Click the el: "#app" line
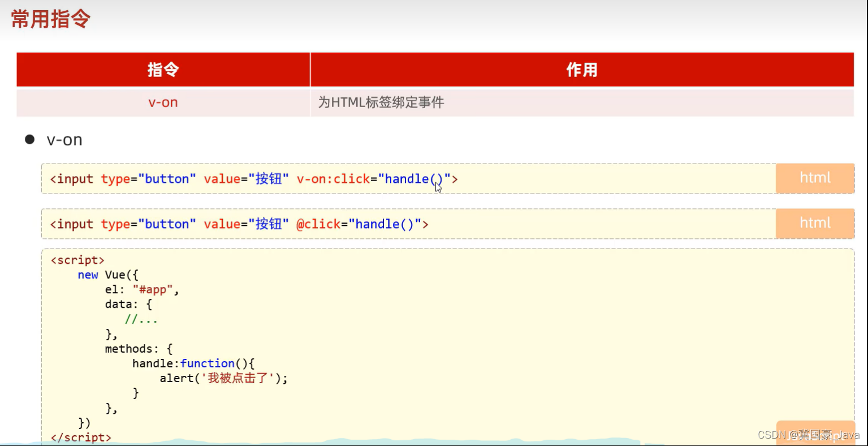The image size is (868, 446). tap(142, 290)
